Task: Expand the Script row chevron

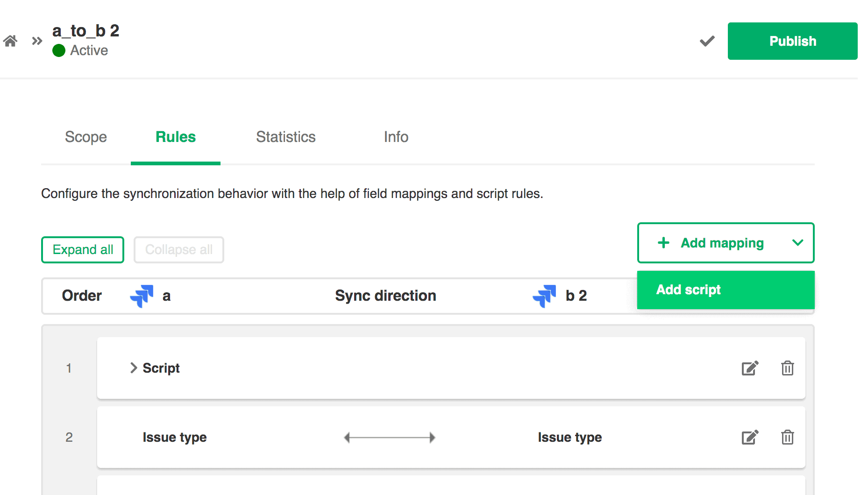Action: click(x=133, y=368)
